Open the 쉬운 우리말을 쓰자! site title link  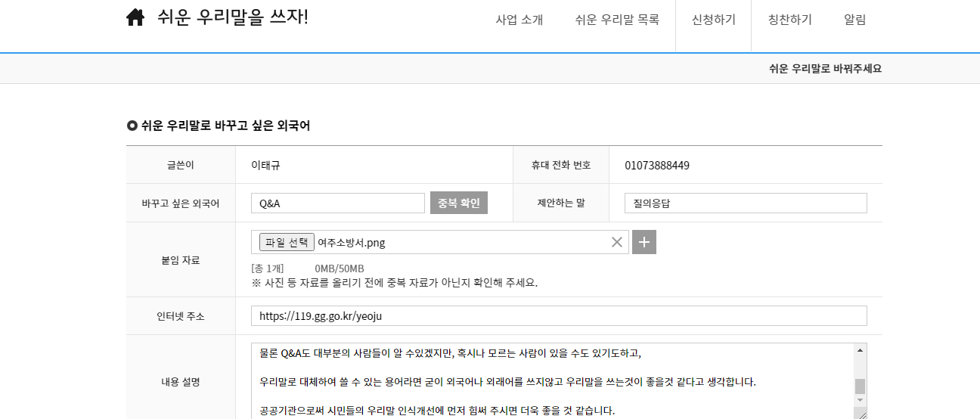point(233,17)
